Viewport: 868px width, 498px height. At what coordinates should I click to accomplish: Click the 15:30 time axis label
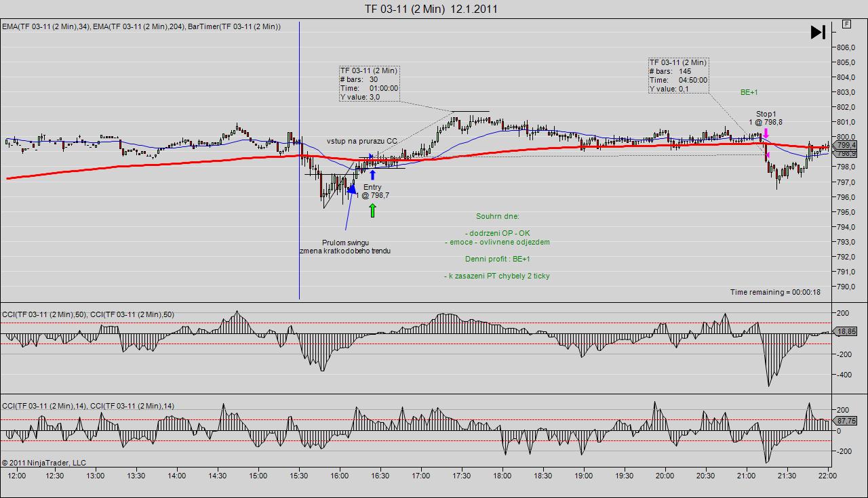(299, 476)
